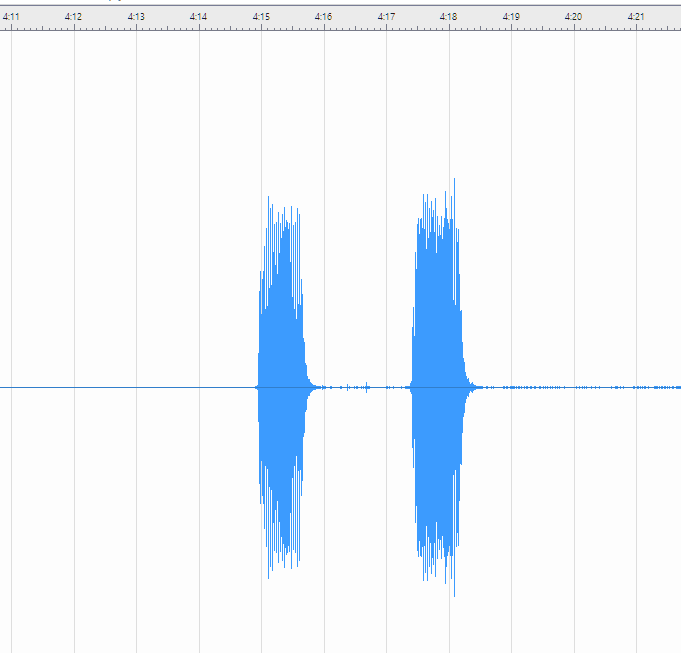681x653 pixels.
Task: Click the 4:11 mark on time ruler
Action: click(x=11, y=17)
